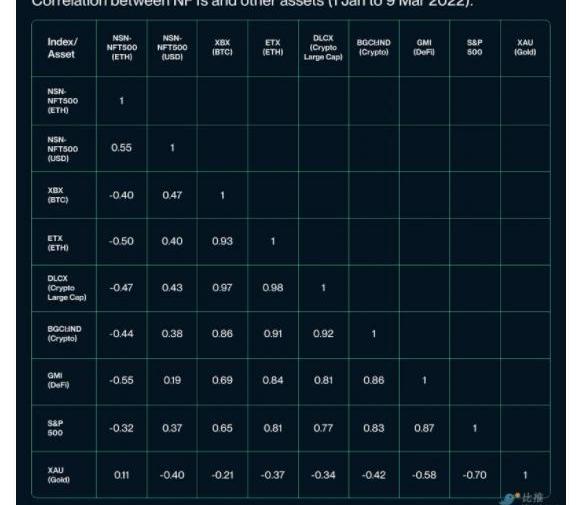This screenshot has height=505, width=582.
Task: Select the NSN-NFT500 (USD) row label
Action: pos(62,149)
